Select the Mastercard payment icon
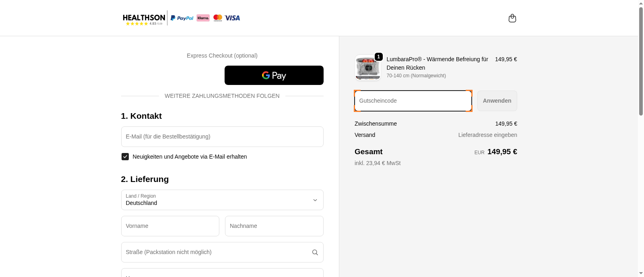 point(217,18)
